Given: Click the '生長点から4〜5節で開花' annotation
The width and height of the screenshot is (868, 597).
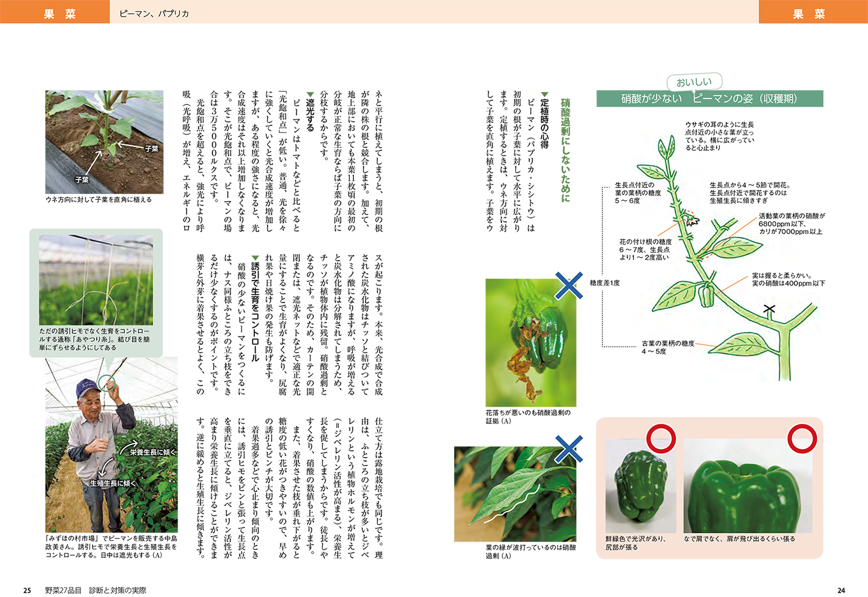Looking at the screenshot, I should pyautogui.click(x=750, y=193).
